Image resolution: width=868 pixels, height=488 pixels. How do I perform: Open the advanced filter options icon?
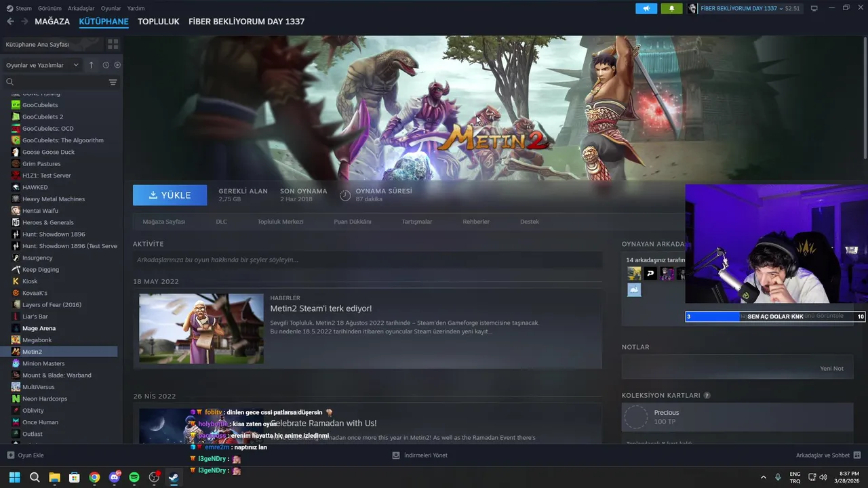[x=113, y=82]
